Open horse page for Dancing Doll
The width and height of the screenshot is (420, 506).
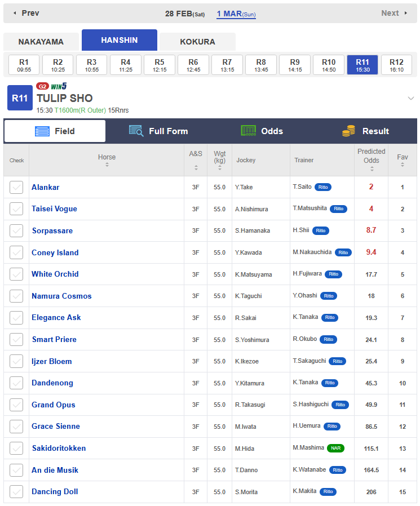coord(55,491)
